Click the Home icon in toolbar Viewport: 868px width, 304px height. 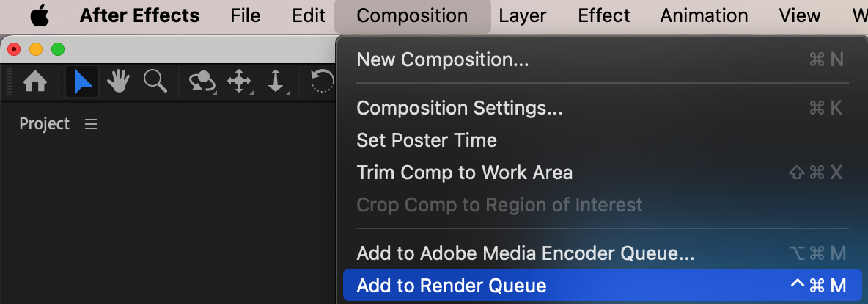(35, 82)
